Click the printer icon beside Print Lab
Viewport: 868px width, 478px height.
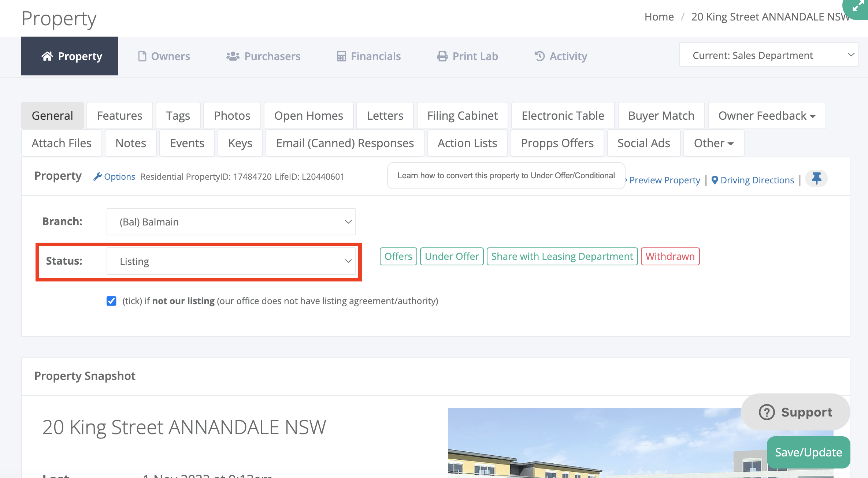pos(442,56)
